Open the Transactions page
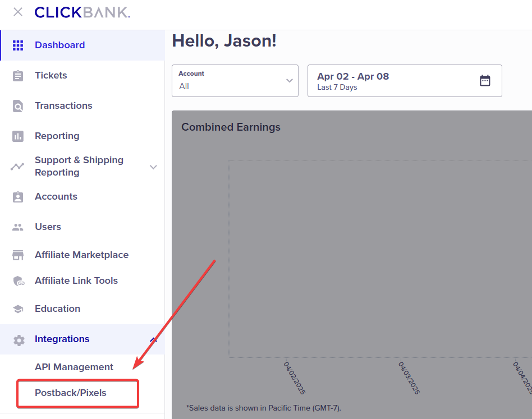 (82, 106)
